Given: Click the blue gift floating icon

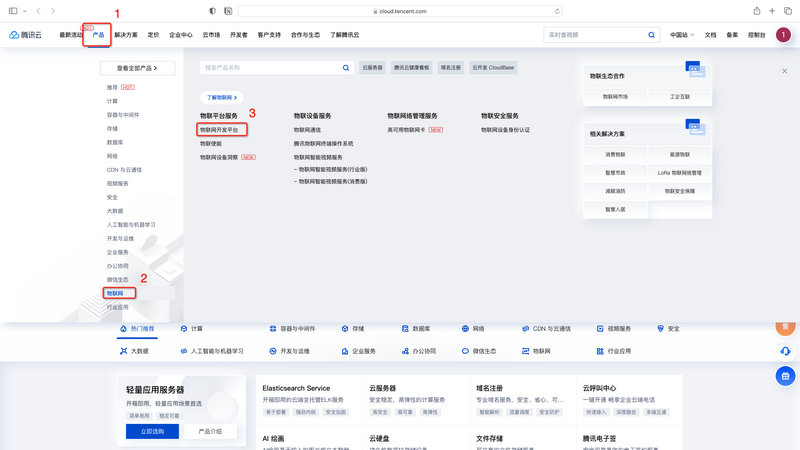Looking at the screenshot, I should click(x=785, y=376).
